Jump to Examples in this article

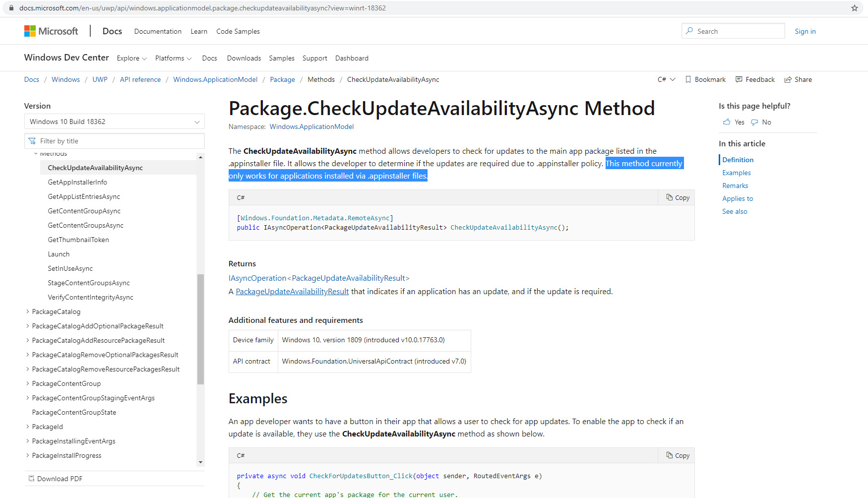click(737, 173)
